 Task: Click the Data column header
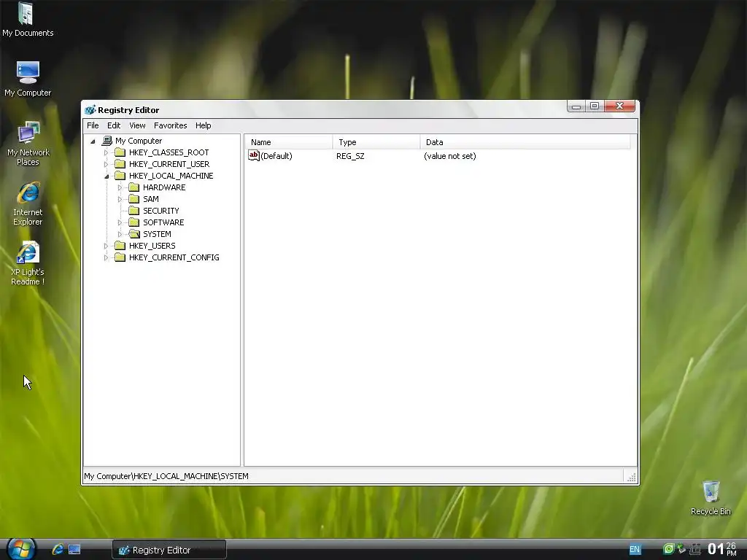pos(525,142)
